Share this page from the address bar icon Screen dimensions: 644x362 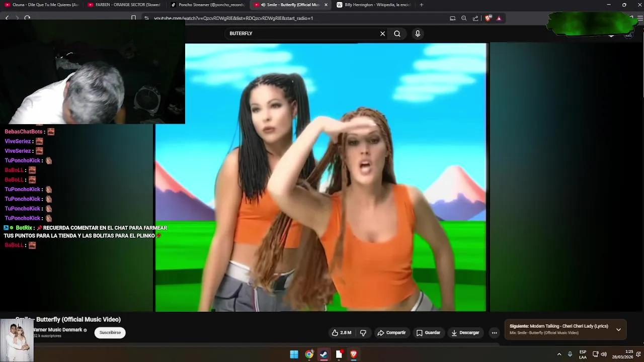tap(475, 18)
